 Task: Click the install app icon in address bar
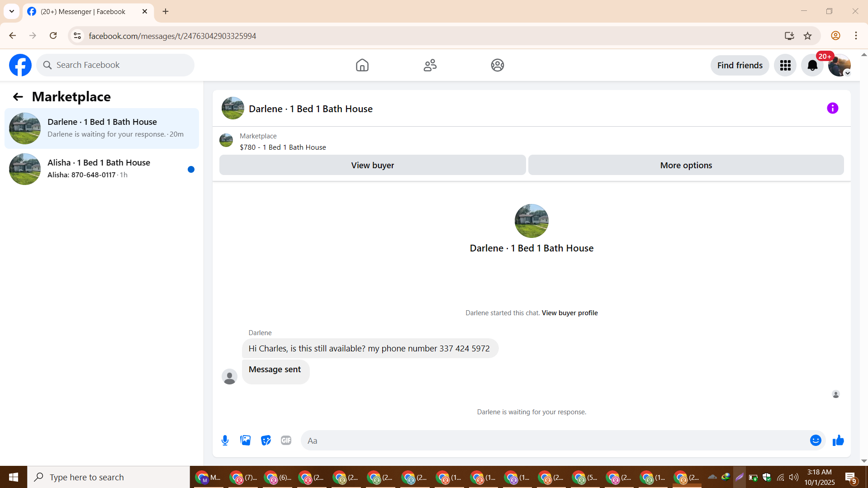(789, 36)
